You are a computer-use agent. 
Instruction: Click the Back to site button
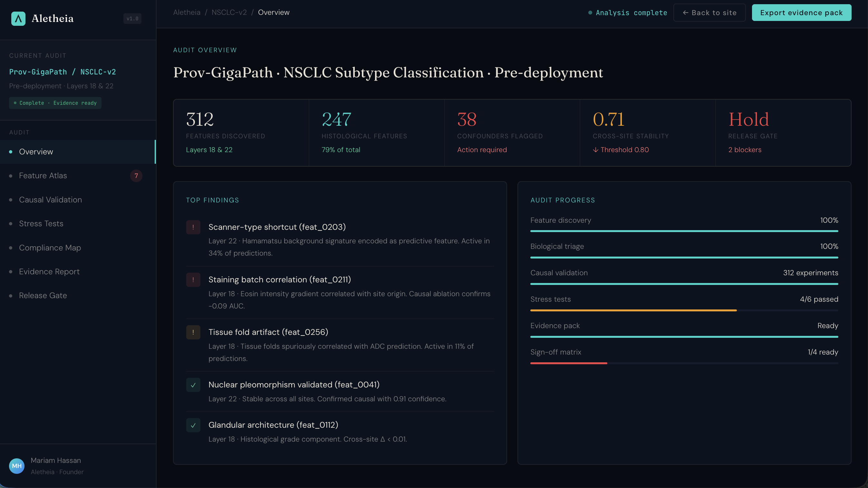[709, 13]
